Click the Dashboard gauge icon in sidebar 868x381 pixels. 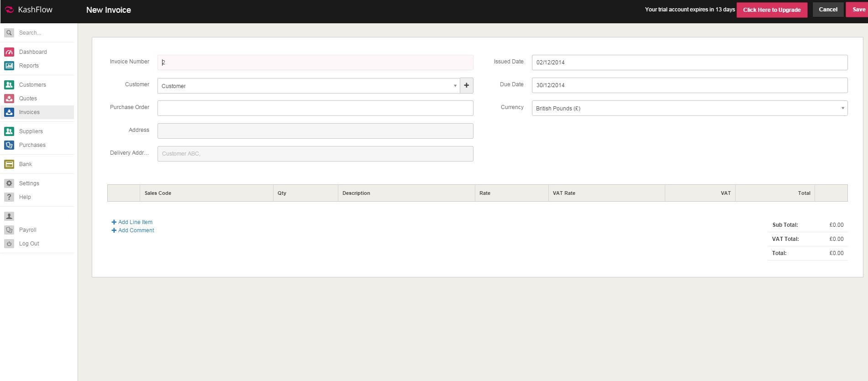[9, 52]
